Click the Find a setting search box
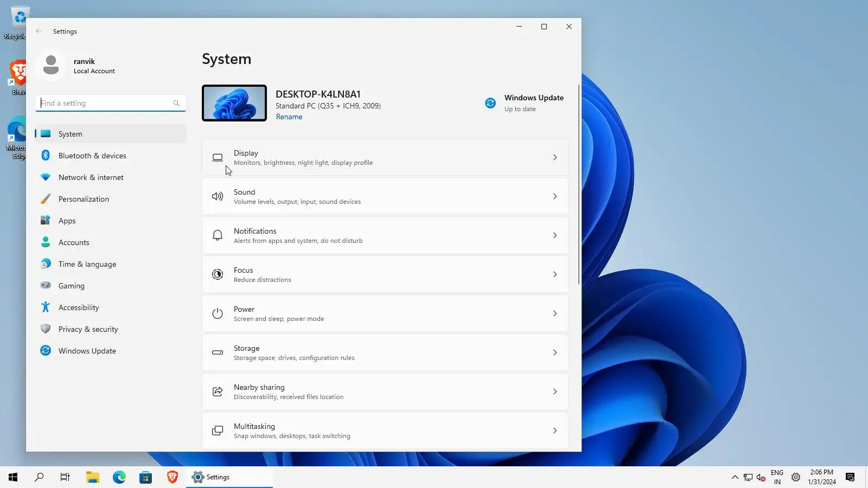The width and height of the screenshot is (868, 488). [x=111, y=103]
